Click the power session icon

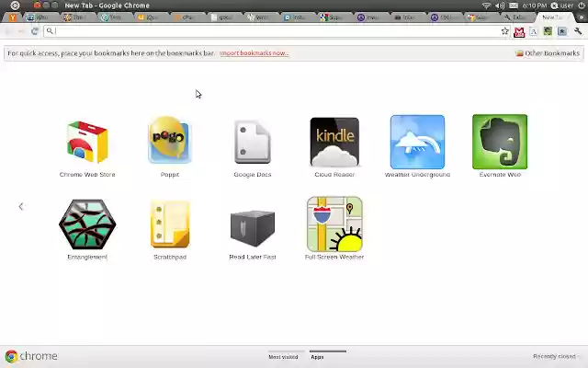click(582, 6)
